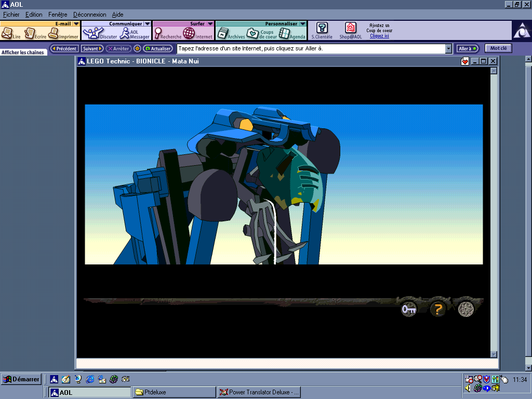Screen dimensions: 532x399
Task: Expand the Personnaliser dropdown arrow
Action: (302, 24)
